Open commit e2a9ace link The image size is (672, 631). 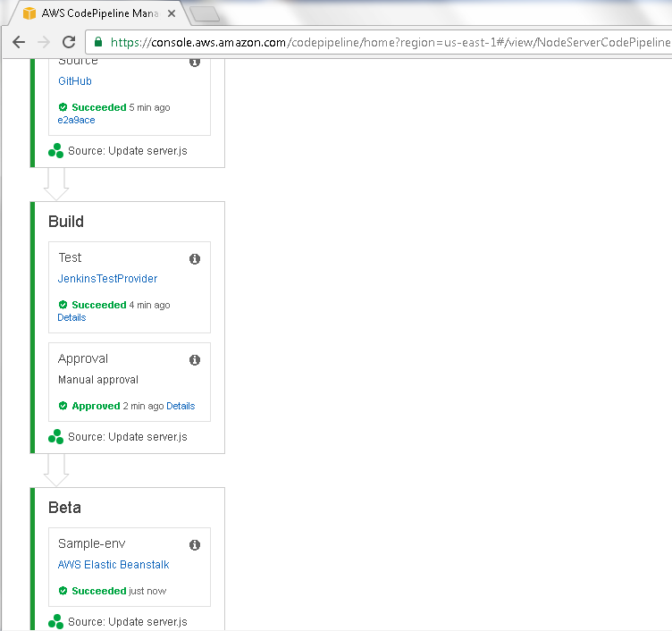pos(76,120)
